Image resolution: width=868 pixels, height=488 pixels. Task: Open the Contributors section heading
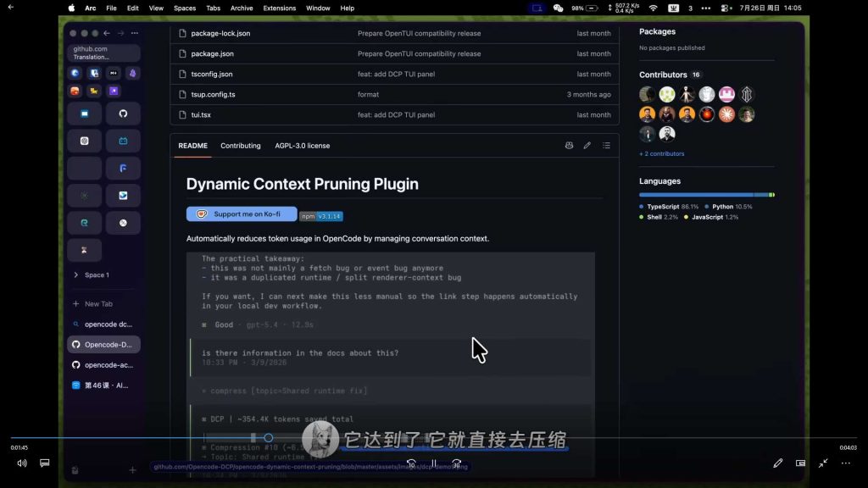(663, 75)
